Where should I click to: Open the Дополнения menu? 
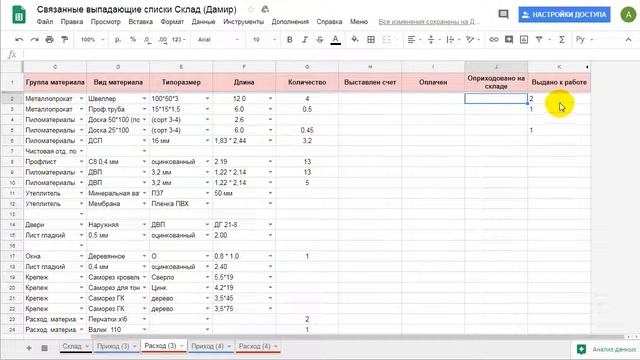[290, 22]
